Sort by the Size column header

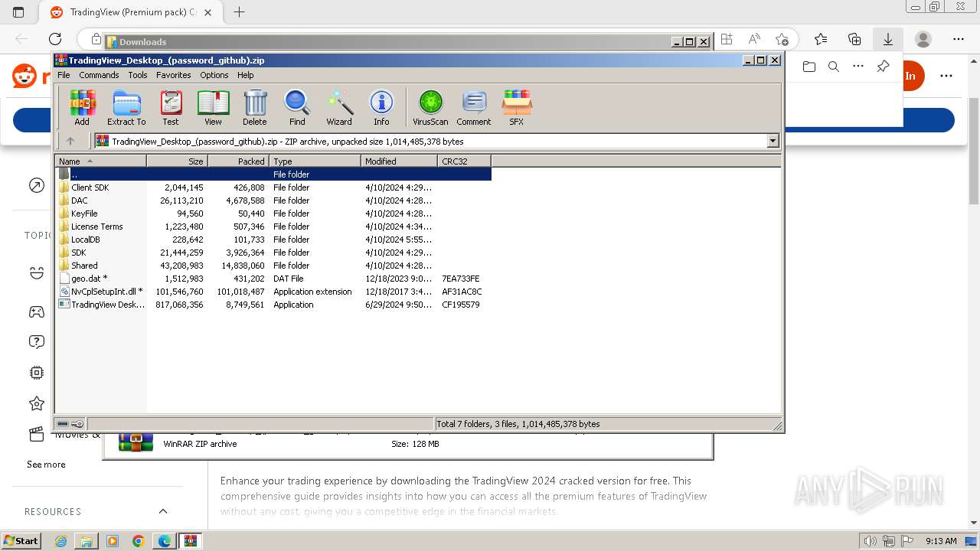pos(178,161)
